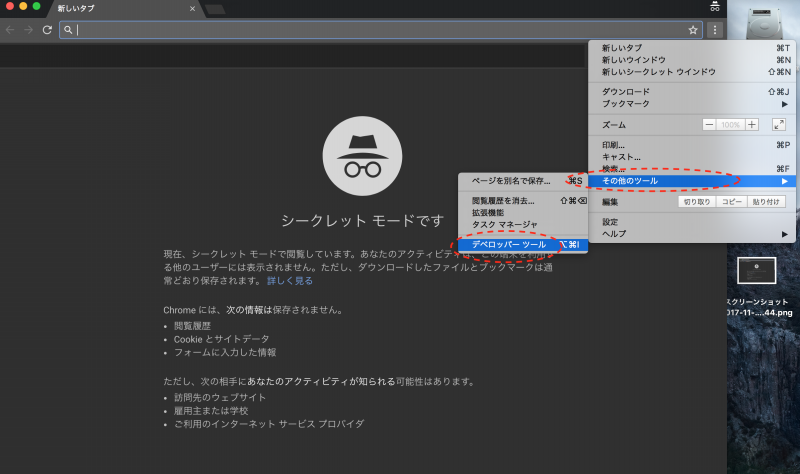Image resolution: width=800 pixels, height=474 pixels.
Task: Open the Chrome three-dot menu button
Action: click(x=714, y=30)
